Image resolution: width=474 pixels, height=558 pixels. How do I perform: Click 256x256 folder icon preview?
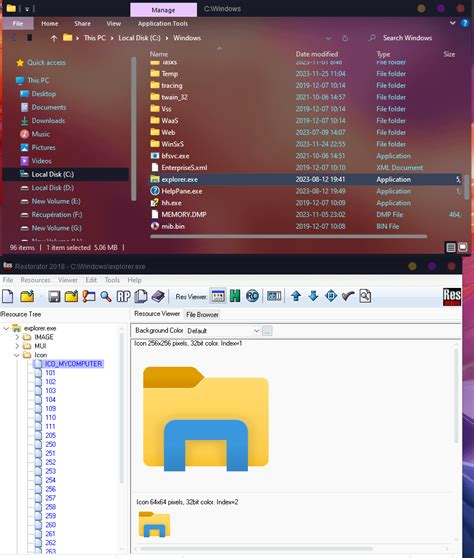[206, 419]
